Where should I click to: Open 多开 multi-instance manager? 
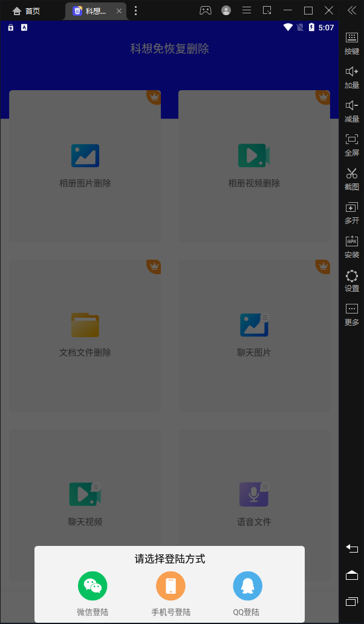click(352, 213)
